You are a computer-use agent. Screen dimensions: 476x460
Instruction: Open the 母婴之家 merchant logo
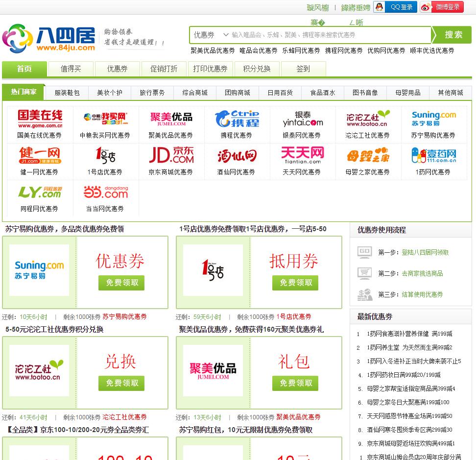368,155
